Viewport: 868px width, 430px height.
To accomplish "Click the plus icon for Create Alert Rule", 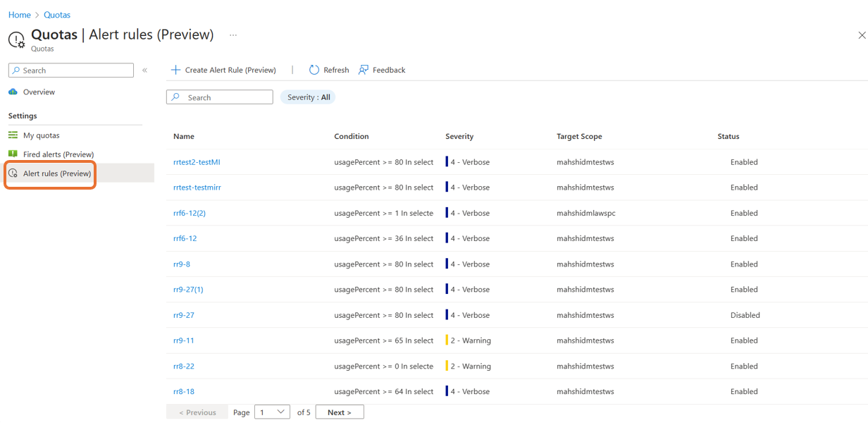I will click(x=176, y=70).
